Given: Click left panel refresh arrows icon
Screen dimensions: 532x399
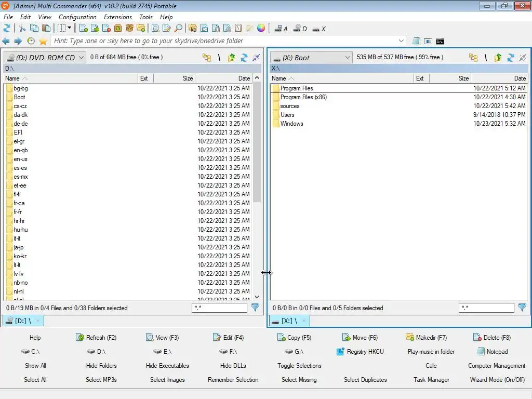Looking at the screenshot, I should click(244, 57).
